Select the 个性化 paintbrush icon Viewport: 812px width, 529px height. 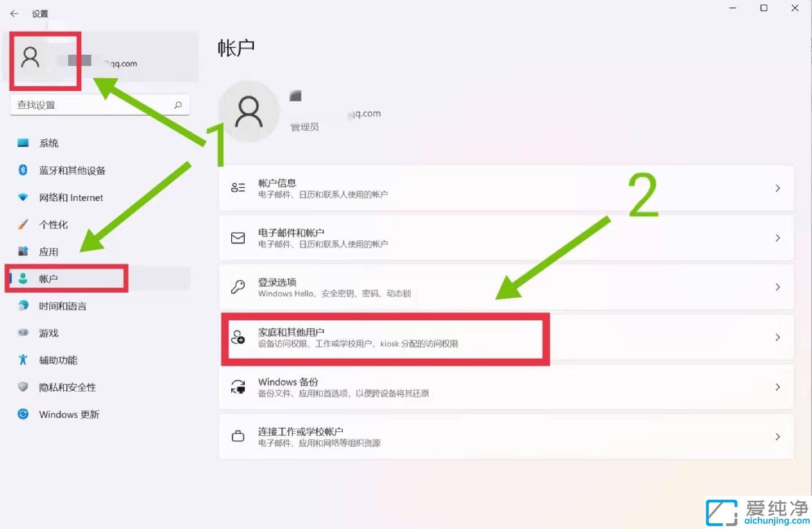pos(23,224)
